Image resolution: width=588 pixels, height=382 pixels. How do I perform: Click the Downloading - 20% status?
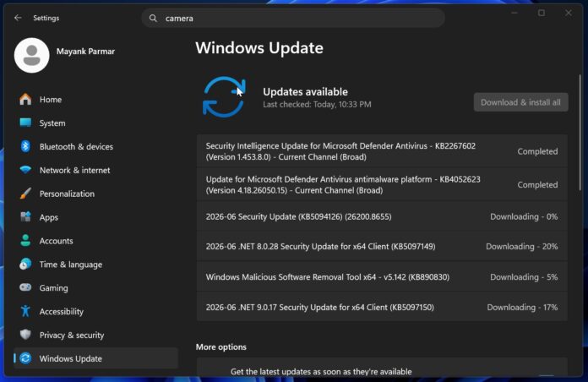pos(522,247)
